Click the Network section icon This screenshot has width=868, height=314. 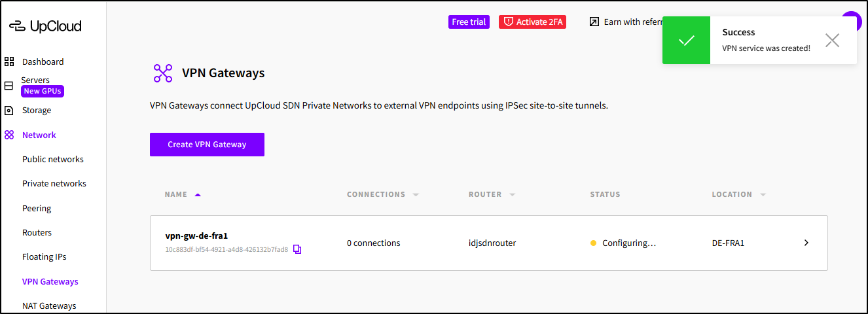click(x=9, y=135)
